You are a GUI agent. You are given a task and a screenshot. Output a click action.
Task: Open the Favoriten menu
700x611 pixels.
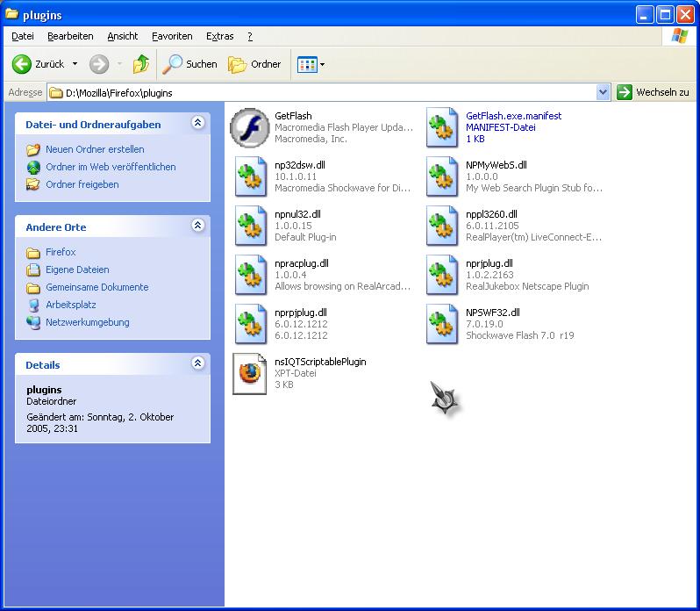point(172,36)
